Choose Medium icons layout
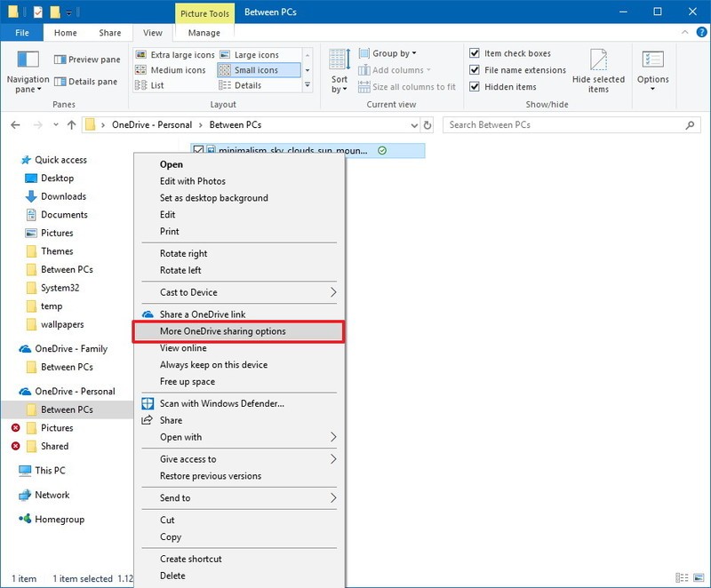 [171, 70]
